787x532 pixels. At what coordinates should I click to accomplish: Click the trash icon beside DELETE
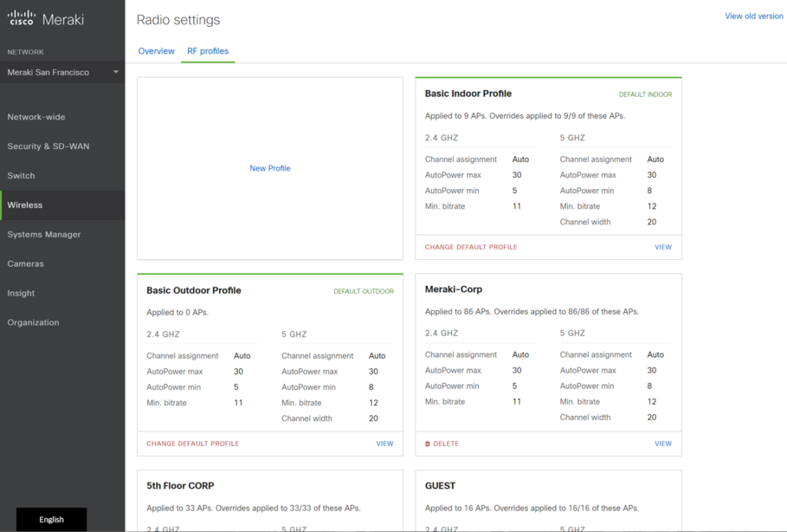pyautogui.click(x=428, y=444)
